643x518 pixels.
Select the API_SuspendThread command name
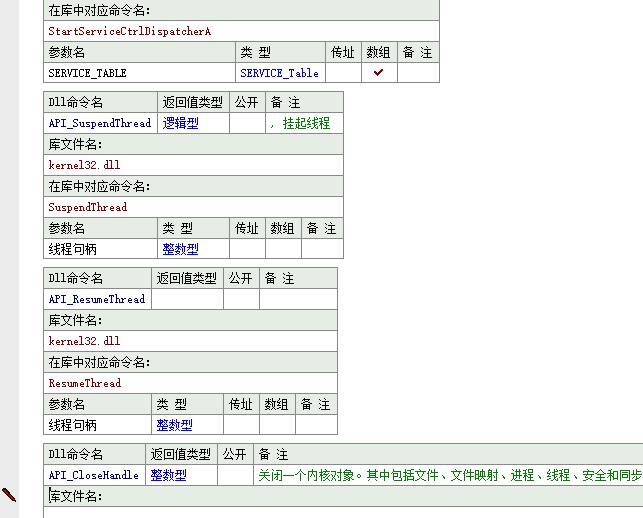coord(100,123)
